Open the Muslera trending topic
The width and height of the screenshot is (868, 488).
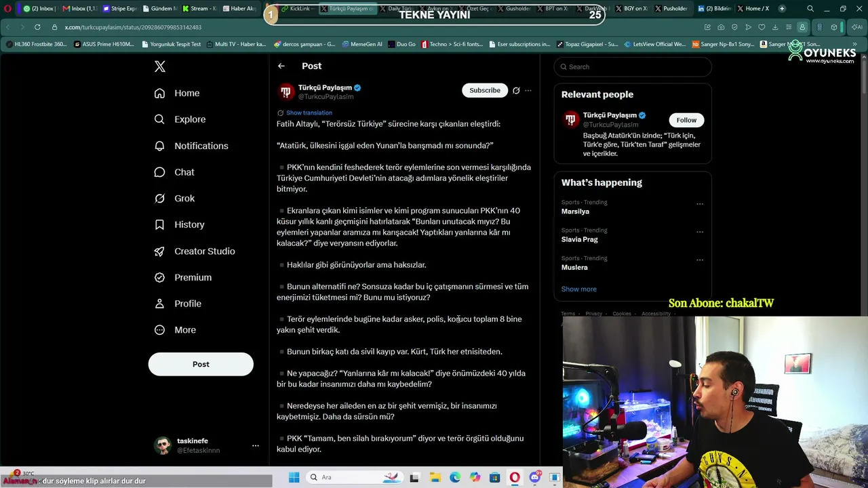click(574, 267)
